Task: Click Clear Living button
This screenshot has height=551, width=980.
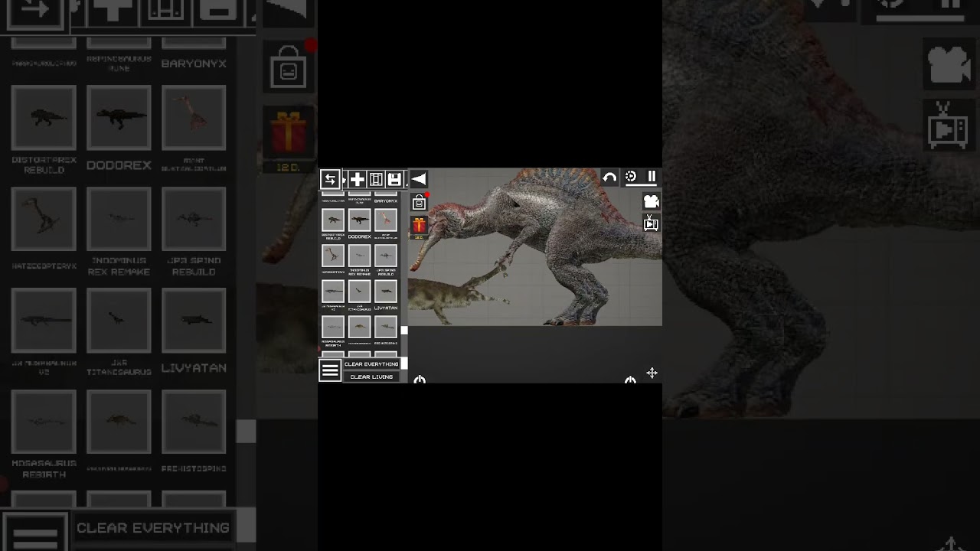Action: 371,377
